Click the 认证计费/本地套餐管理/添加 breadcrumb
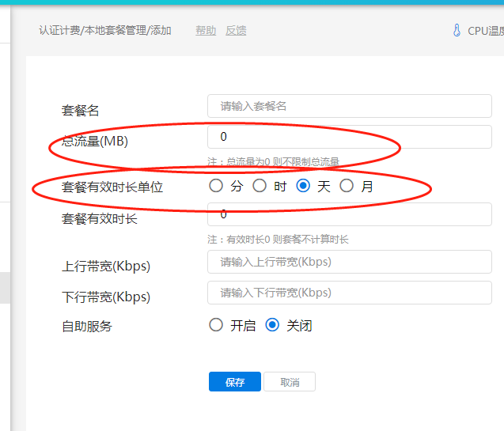This screenshot has width=504, height=431. (x=105, y=31)
